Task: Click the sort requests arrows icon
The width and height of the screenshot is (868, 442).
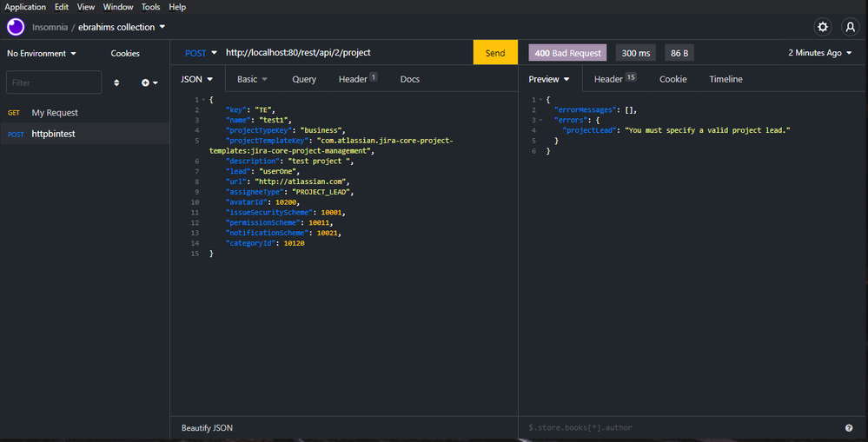Action: click(116, 82)
